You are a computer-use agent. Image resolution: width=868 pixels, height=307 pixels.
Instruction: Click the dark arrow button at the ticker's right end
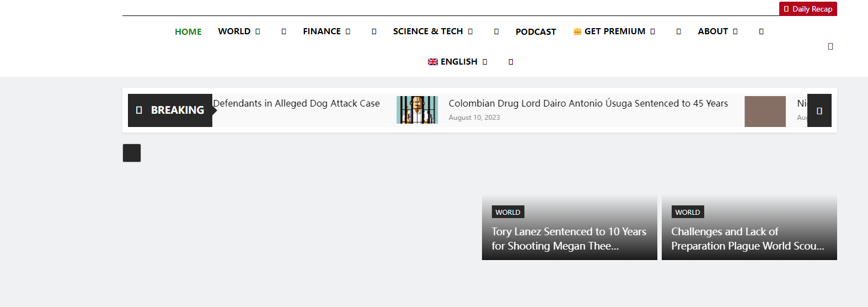[x=819, y=110]
